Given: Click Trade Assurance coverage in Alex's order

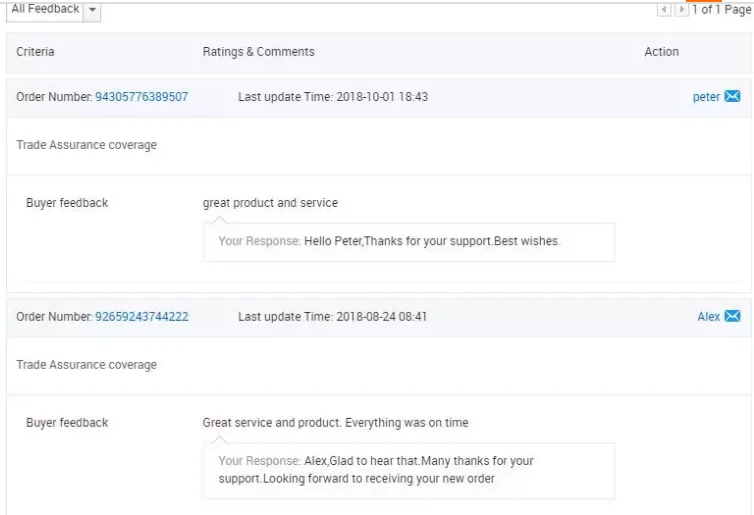Looking at the screenshot, I should 86,365.
